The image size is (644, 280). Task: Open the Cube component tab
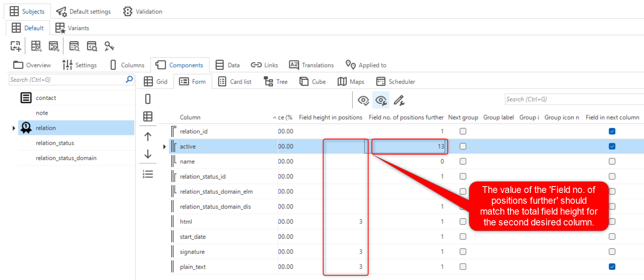(313, 81)
